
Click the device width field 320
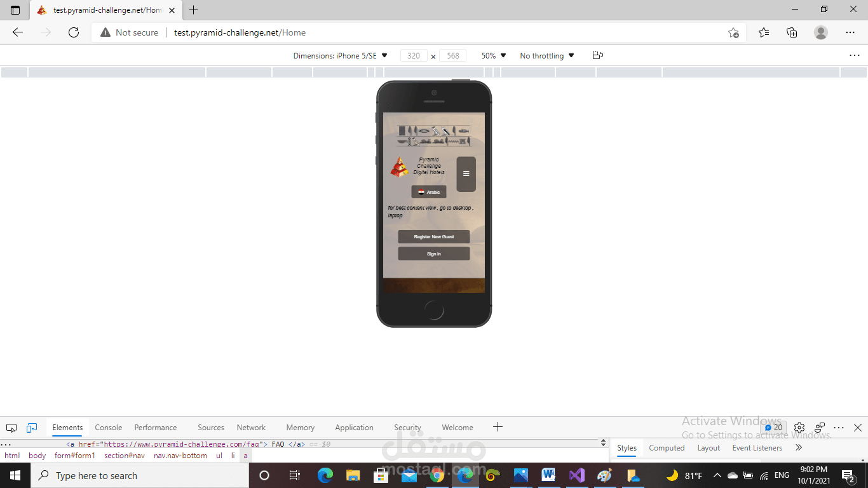(414, 56)
